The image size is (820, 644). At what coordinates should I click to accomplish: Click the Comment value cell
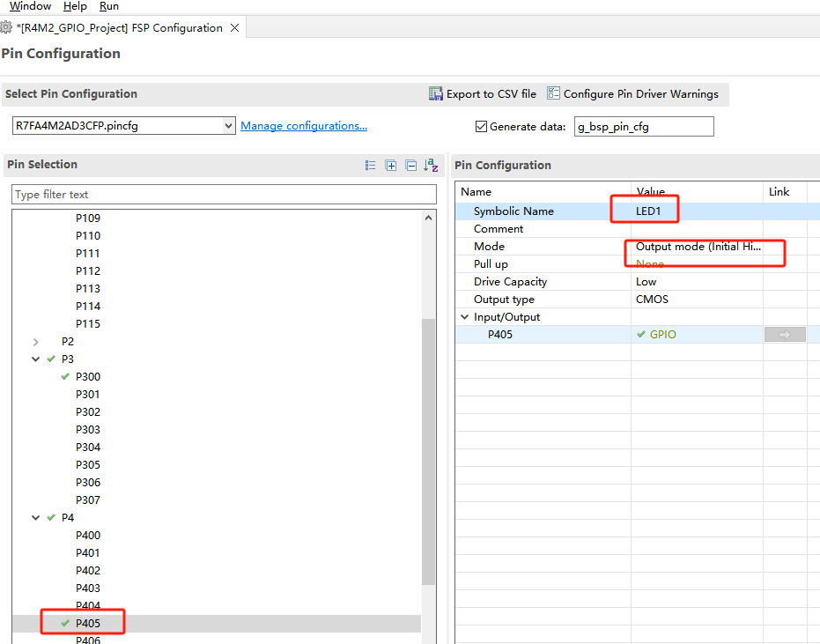tap(697, 229)
